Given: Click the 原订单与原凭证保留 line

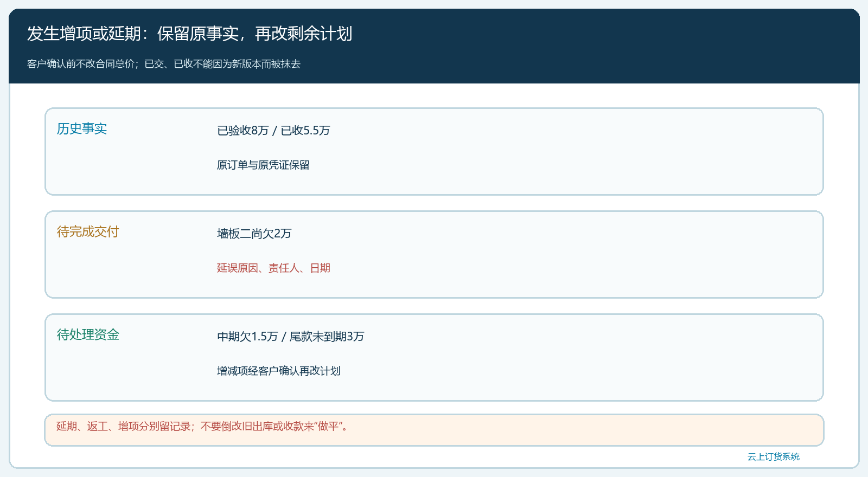Looking at the screenshot, I should 263,165.
